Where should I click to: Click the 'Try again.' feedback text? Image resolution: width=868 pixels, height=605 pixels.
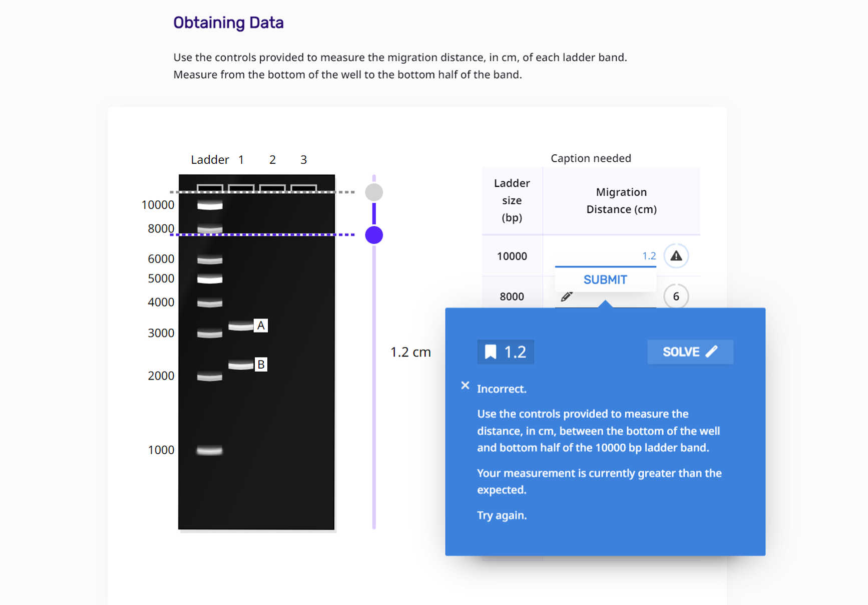502,515
